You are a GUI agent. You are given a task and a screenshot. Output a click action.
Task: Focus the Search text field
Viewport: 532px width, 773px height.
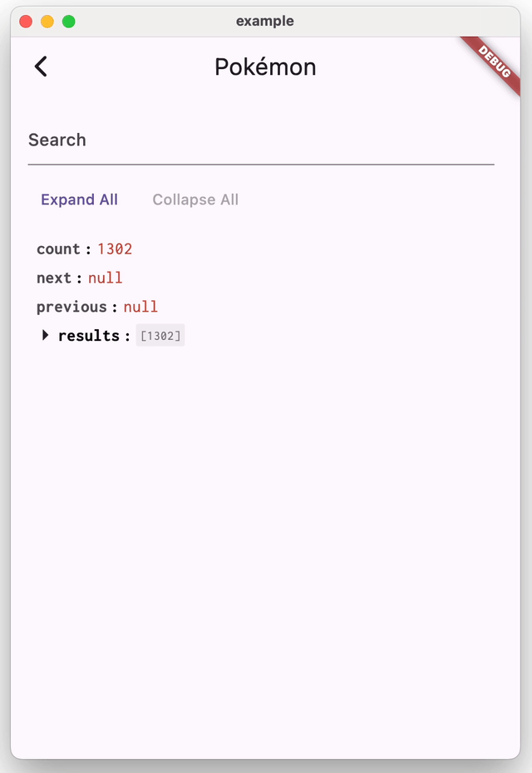[x=261, y=140]
